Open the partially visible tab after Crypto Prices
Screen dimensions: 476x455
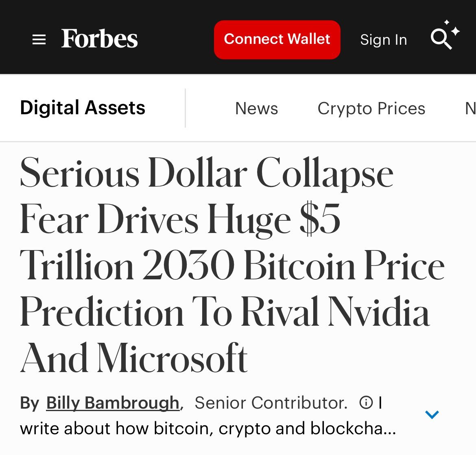tap(470, 109)
